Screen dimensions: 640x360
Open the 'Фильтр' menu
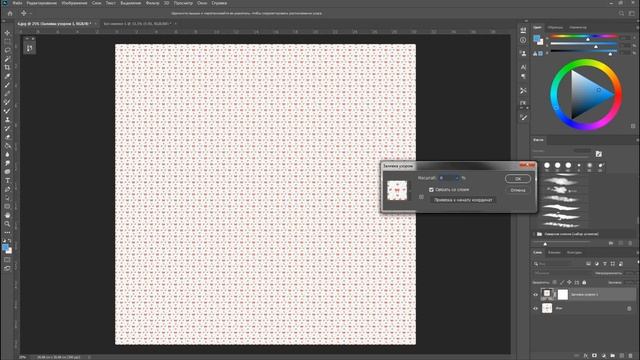(152, 3)
